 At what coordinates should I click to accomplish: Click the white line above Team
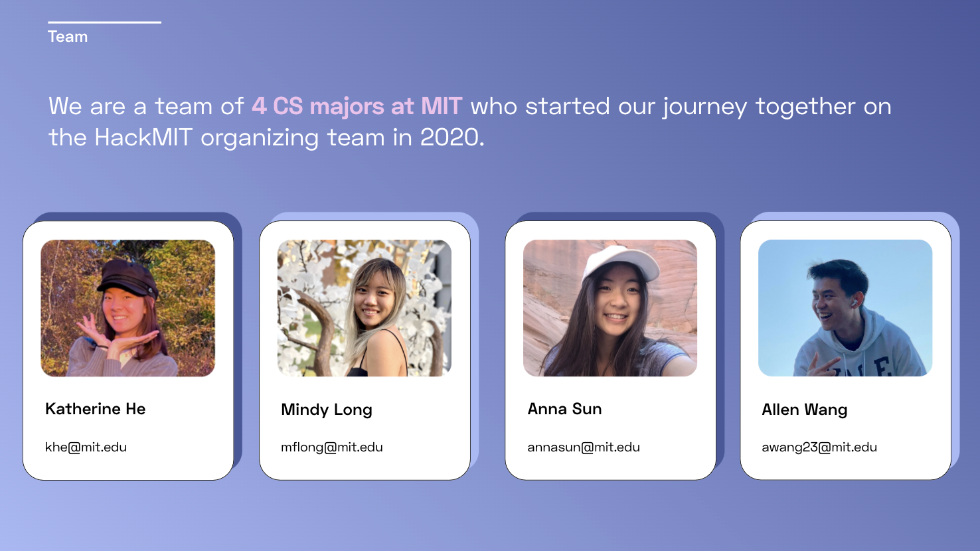(x=104, y=22)
